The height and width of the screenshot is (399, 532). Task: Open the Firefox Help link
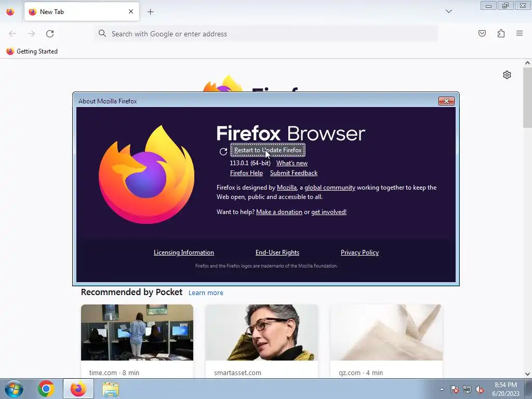pos(246,173)
